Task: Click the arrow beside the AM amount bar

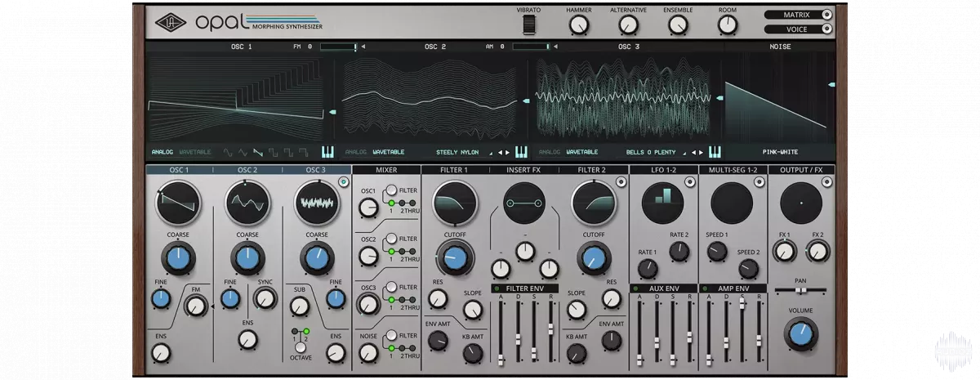Action: (x=556, y=47)
